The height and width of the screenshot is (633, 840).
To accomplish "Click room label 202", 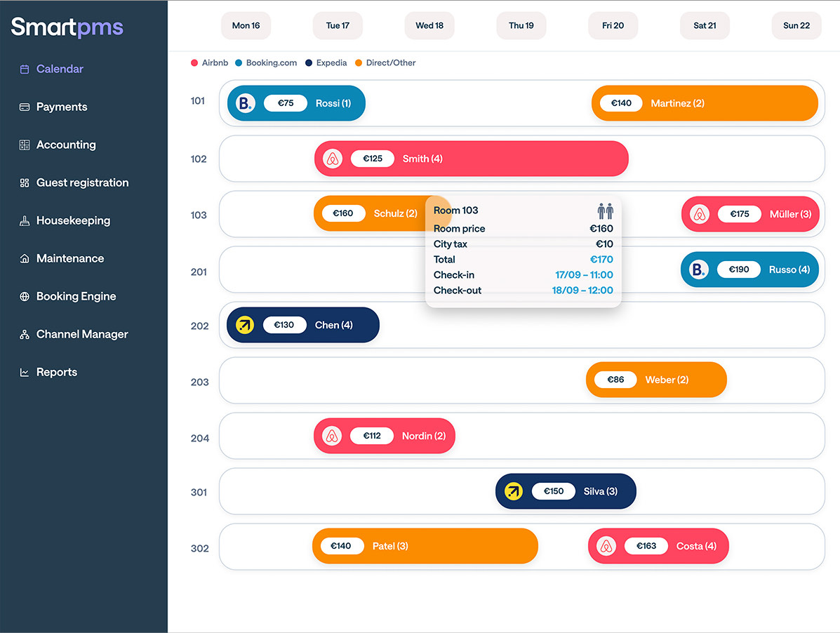I will pyautogui.click(x=199, y=326).
